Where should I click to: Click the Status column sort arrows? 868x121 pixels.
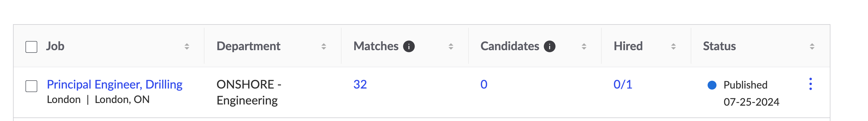[812, 46]
